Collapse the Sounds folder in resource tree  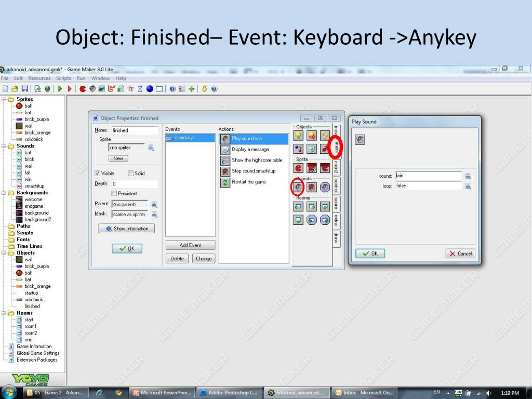(x=4, y=146)
